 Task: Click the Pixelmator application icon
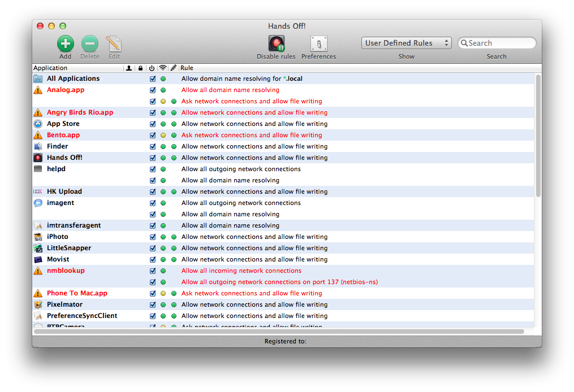[x=38, y=304]
